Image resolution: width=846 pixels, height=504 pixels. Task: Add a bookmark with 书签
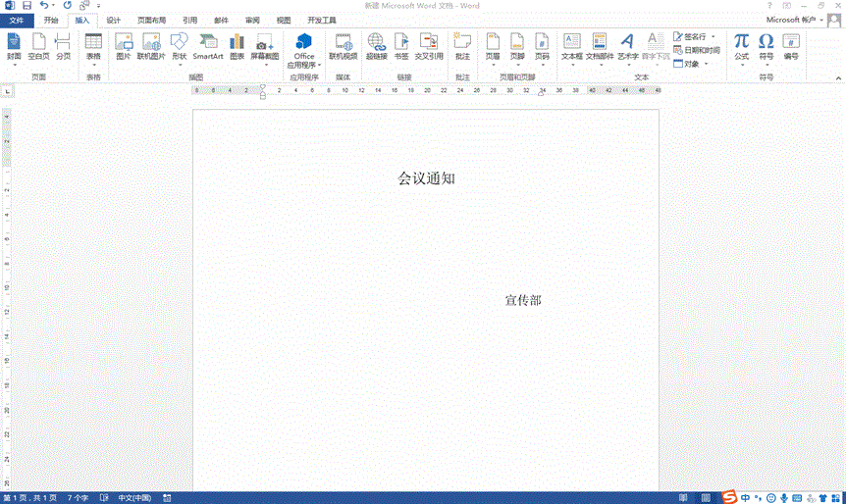point(401,46)
